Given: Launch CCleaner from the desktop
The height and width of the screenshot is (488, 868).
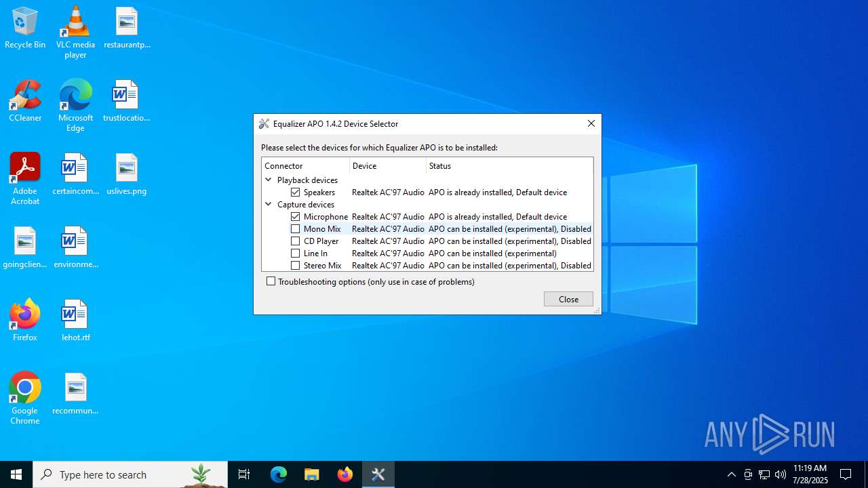Looking at the screenshot, I should (25, 102).
